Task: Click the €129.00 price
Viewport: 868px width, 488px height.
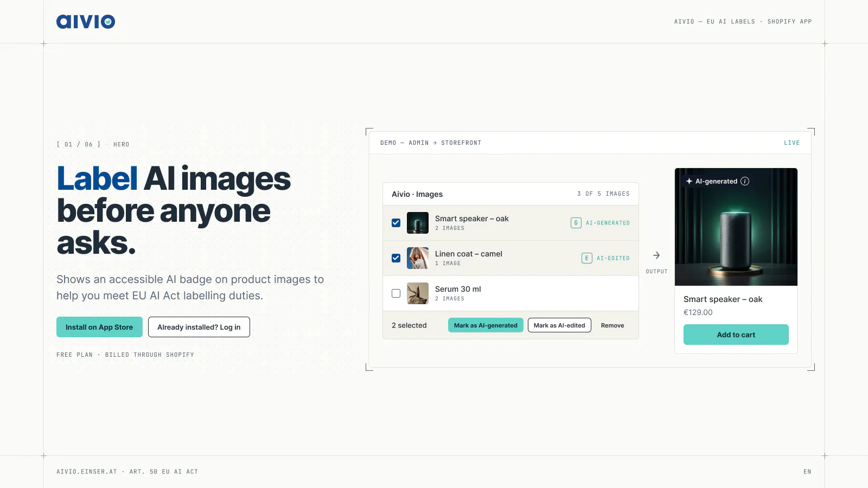Action: coord(698,312)
